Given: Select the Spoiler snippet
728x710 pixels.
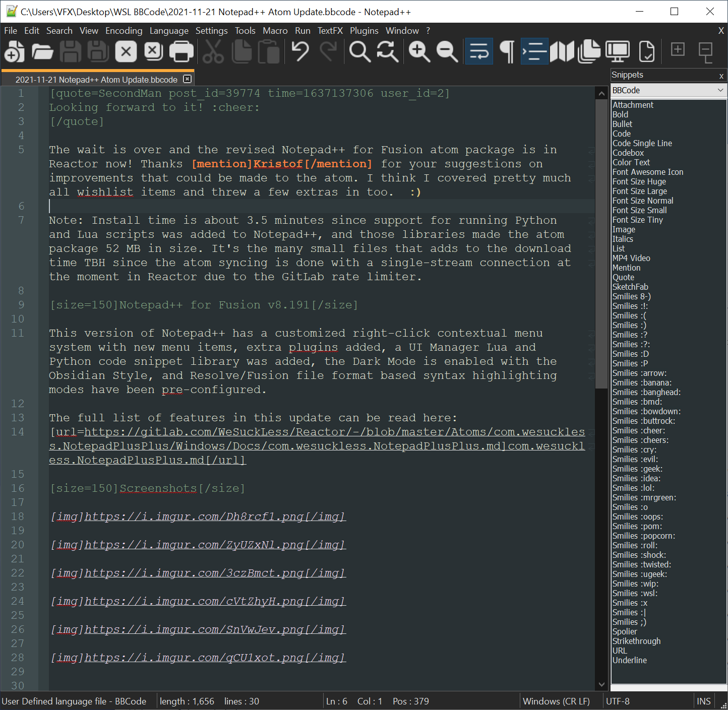Looking at the screenshot, I should [625, 631].
